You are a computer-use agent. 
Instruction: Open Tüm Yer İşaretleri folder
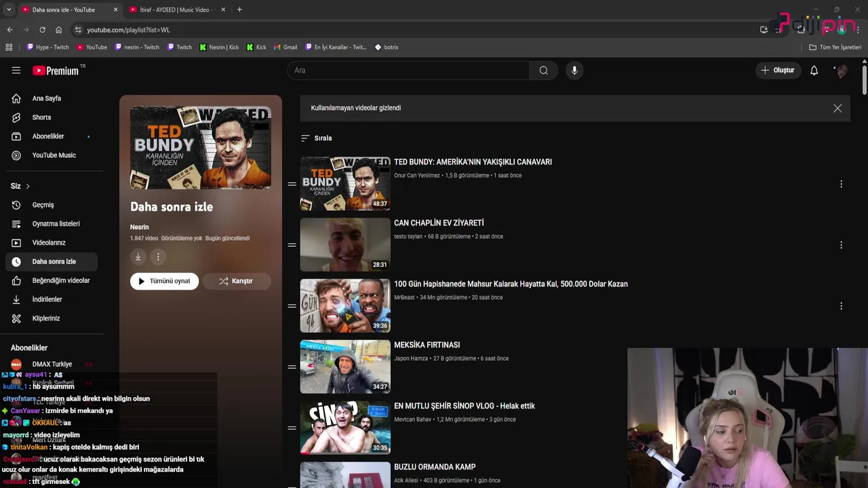pyautogui.click(x=835, y=47)
